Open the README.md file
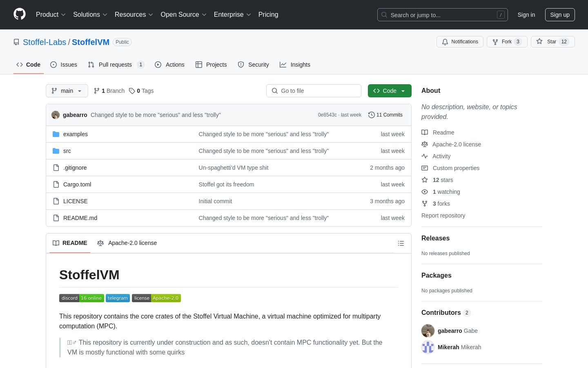Image resolution: width=588 pixels, height=368 pixels. point(80,218)
